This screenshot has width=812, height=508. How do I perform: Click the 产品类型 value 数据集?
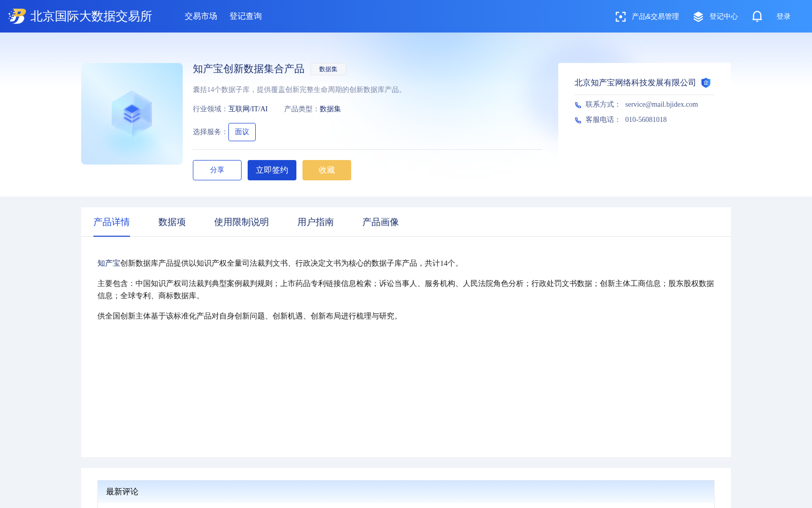pyautogui.click(x=330, y=109)
